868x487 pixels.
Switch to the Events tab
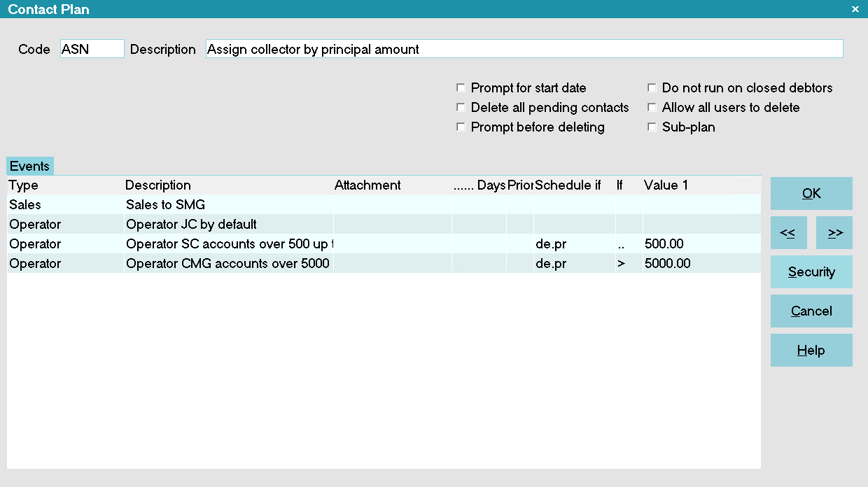[30, 167]
